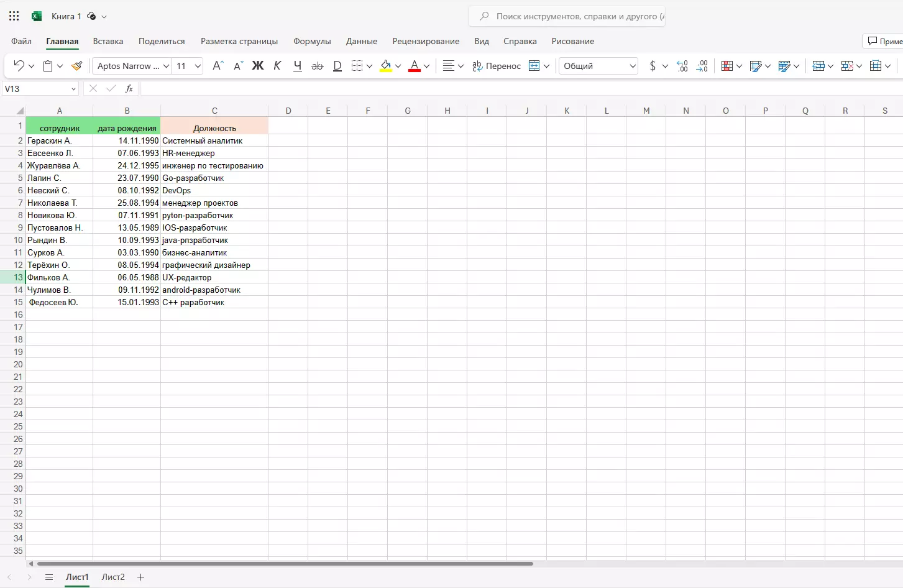Open the app launcher grid icon
This screenshot has height=588, width=903.
point(14,16)
